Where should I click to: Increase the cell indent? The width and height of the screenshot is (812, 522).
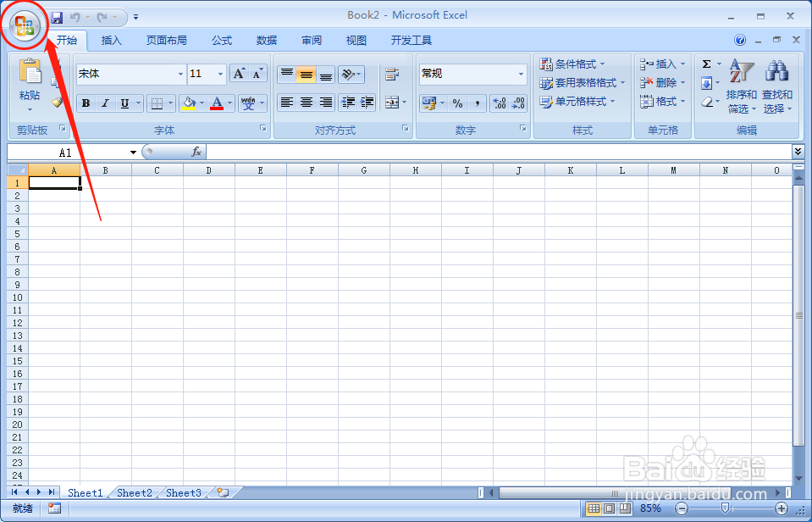pyautogui.click(x=367, y=103)
